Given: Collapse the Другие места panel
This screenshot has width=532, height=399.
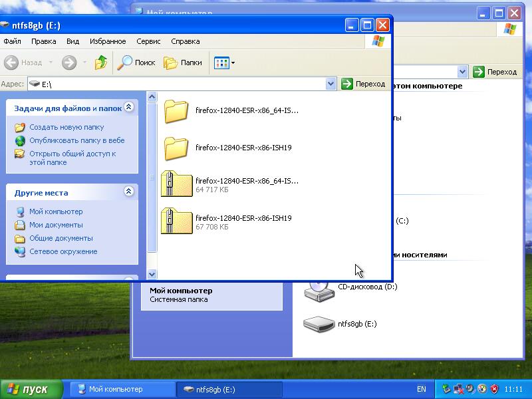Looking at the screenshot, I should point(129,192).
